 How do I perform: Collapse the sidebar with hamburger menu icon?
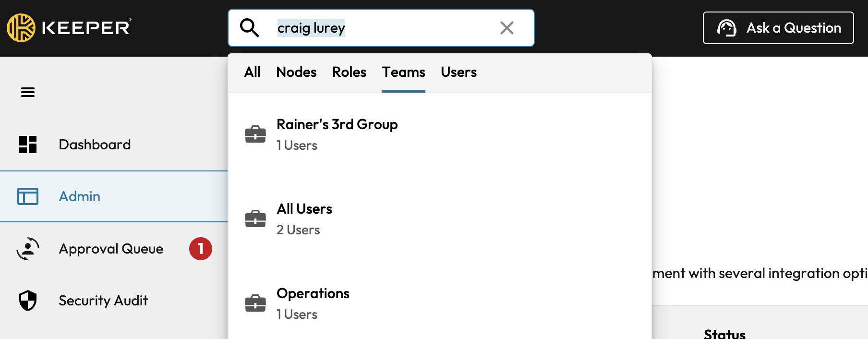(x=28, y=92)
